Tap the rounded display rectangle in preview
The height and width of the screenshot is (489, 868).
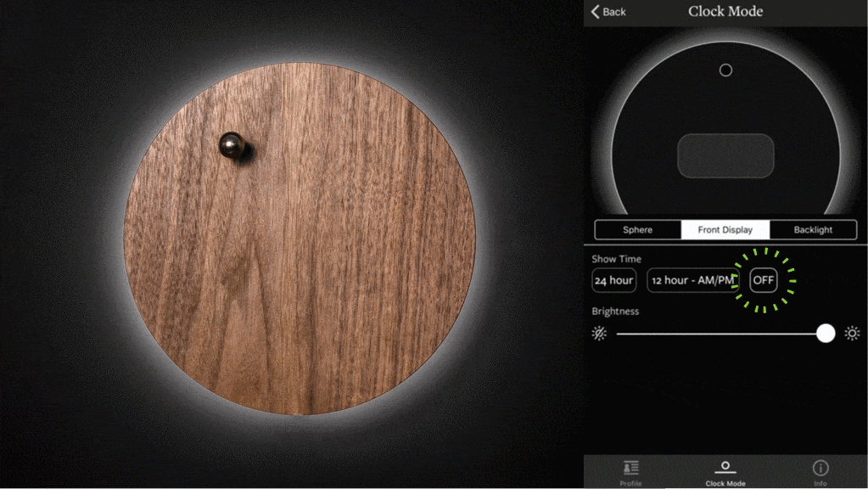(725, 156)
